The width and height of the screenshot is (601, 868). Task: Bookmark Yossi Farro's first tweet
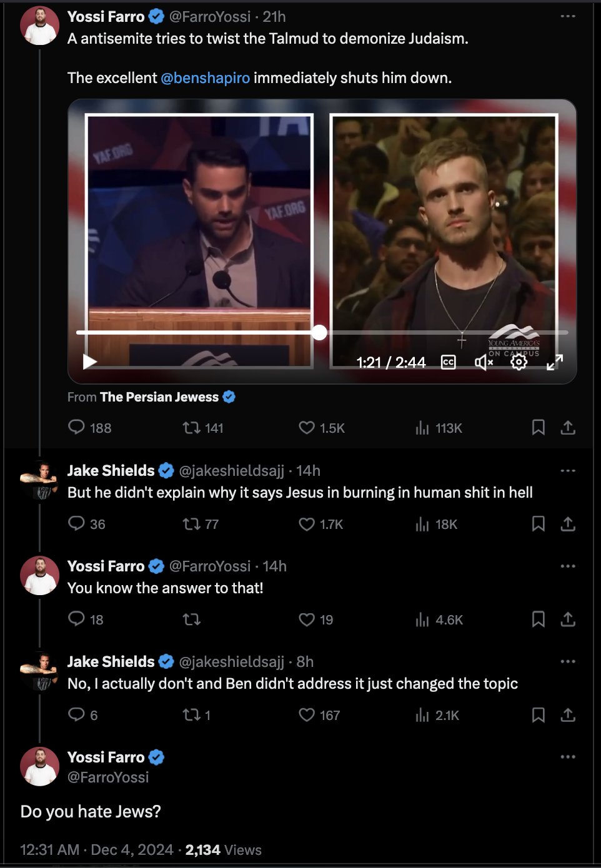(538, 428)
